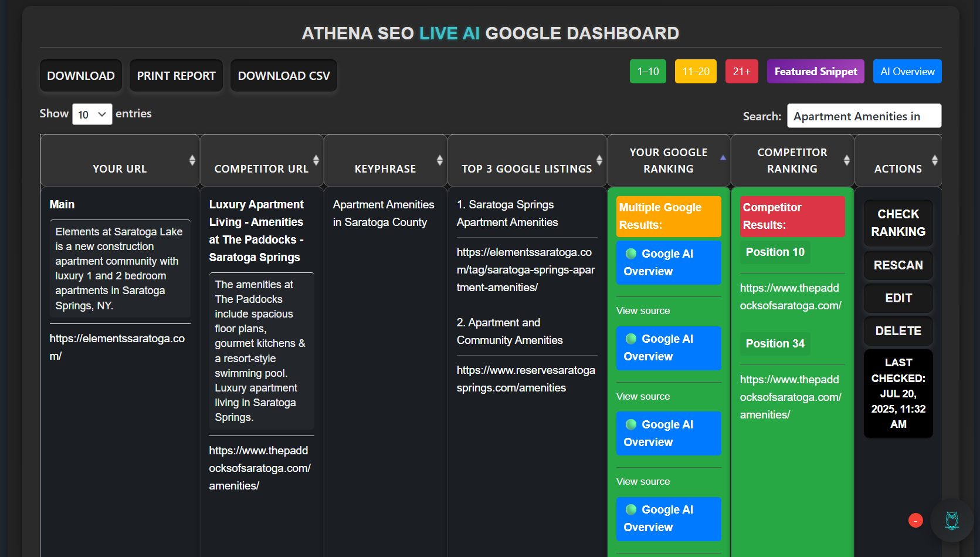980x557 pixels.
Task: Click the Position 34 competitor badge
Action: tap(775, 343)
